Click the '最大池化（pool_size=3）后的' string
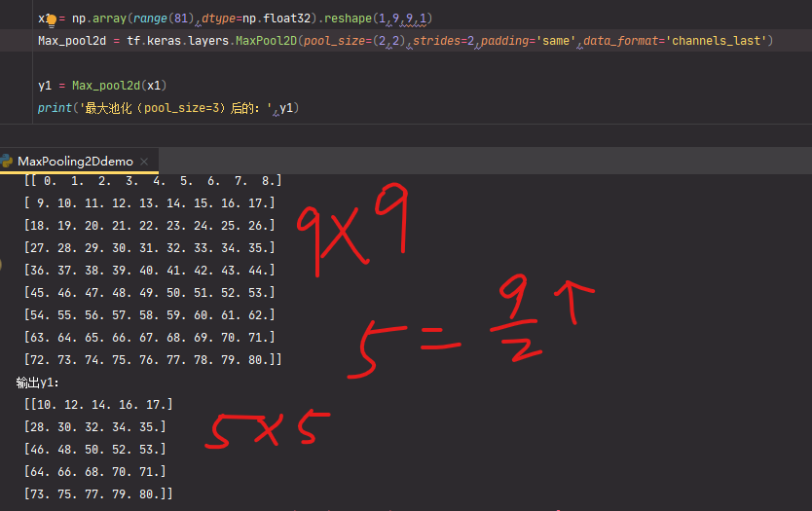Image resolution: width=812 pixels, height=511 pixels. [175, 108]
